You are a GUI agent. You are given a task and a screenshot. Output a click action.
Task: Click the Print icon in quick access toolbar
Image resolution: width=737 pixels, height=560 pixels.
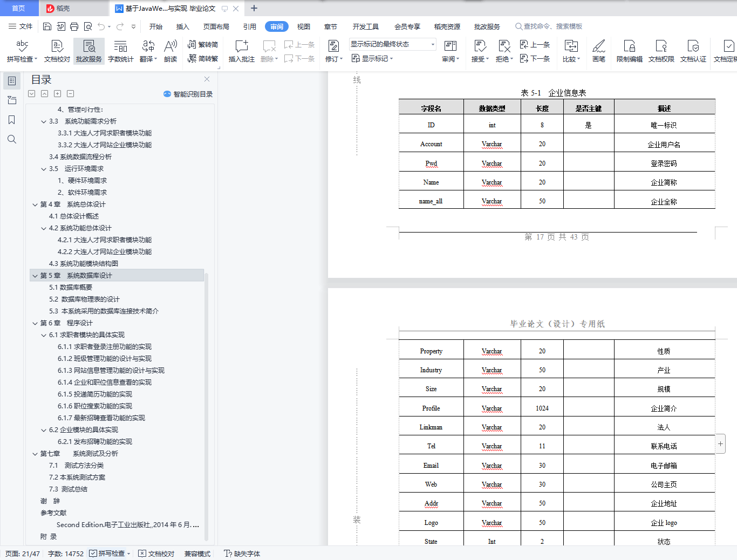pyautogui.click(x=74, y=26)
